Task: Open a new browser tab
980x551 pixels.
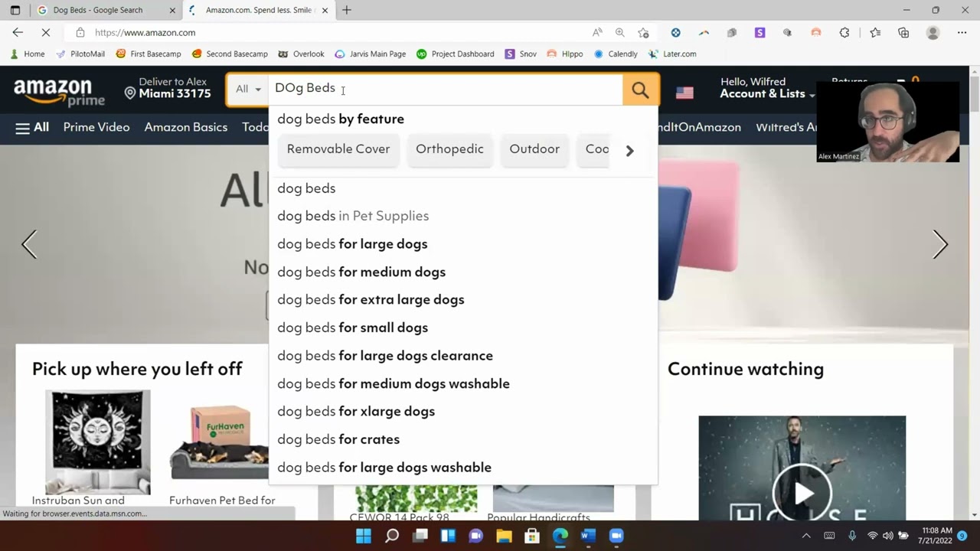Action: (x=347, y=10)
